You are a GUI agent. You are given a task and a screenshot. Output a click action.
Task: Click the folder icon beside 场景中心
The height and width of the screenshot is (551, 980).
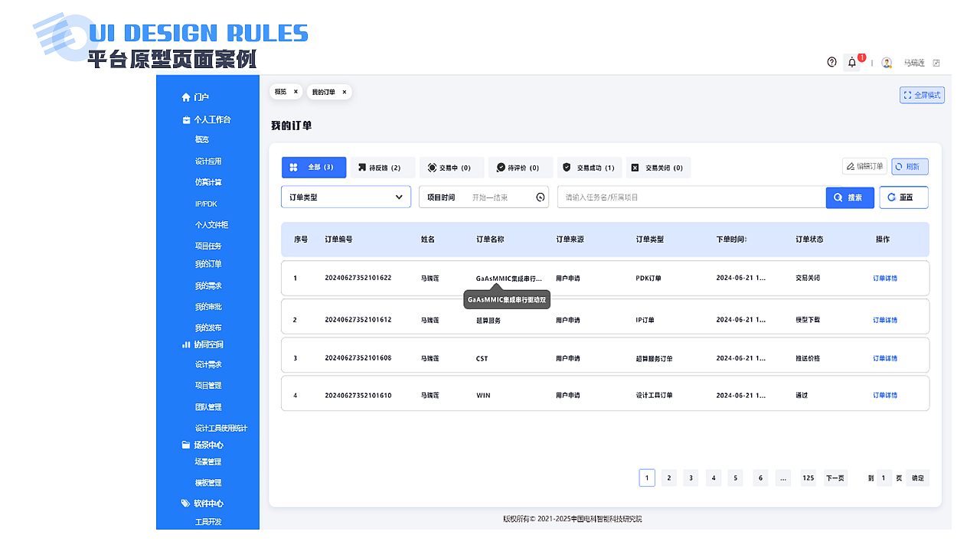186,445
